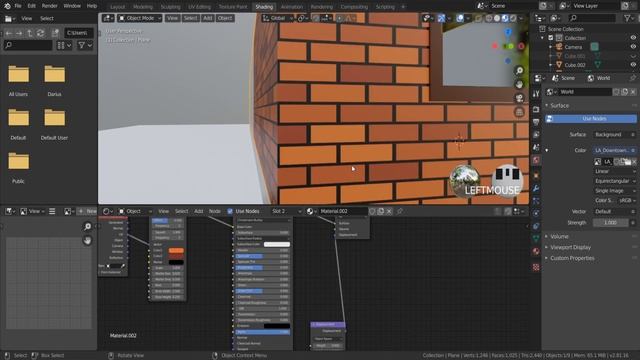
Task: Toggle viewport overlays icon
Action: [x=460, y=18]
